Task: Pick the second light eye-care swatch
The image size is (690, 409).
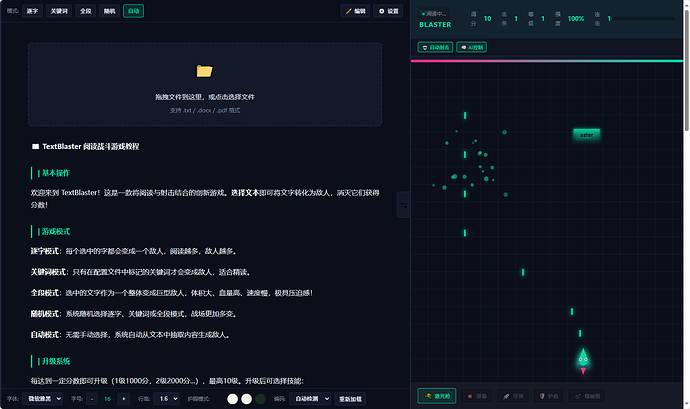Action: click(x=247, y=399)
